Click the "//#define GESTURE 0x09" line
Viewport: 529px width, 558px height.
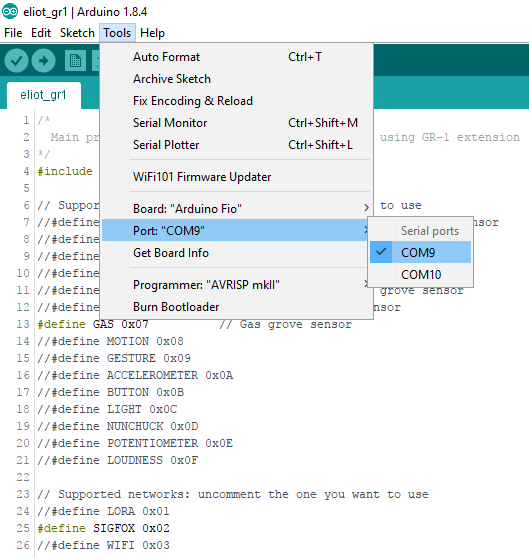coord(114,358)
